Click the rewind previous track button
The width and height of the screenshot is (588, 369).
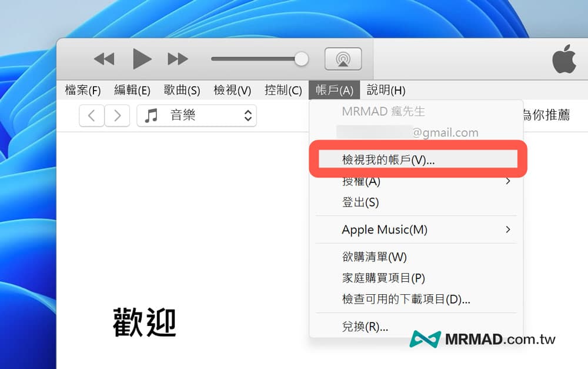pos(104,59)
